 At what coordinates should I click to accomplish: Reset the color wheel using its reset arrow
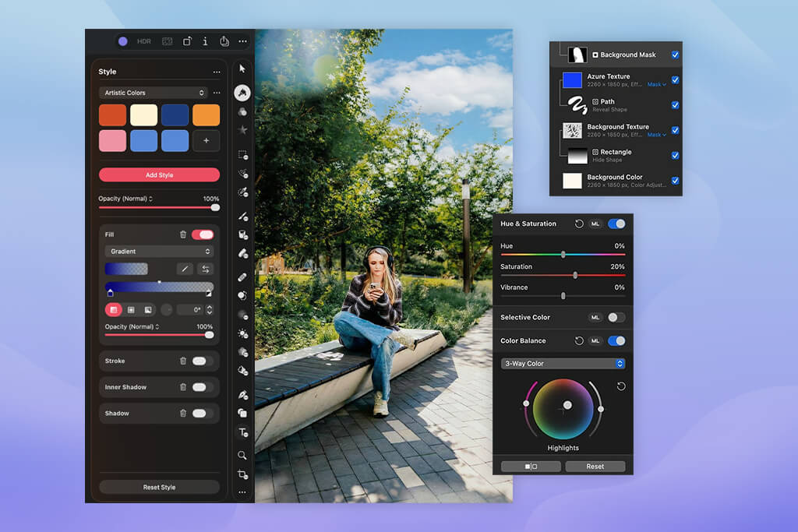[621, 386]
